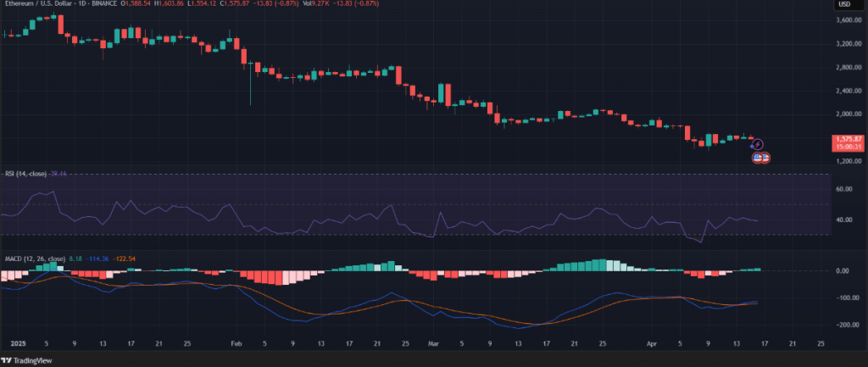868x367 pixels.
Task: Select the RSI (14, close) indicator label
Action: pyautogui.click(x=24, y=173)
